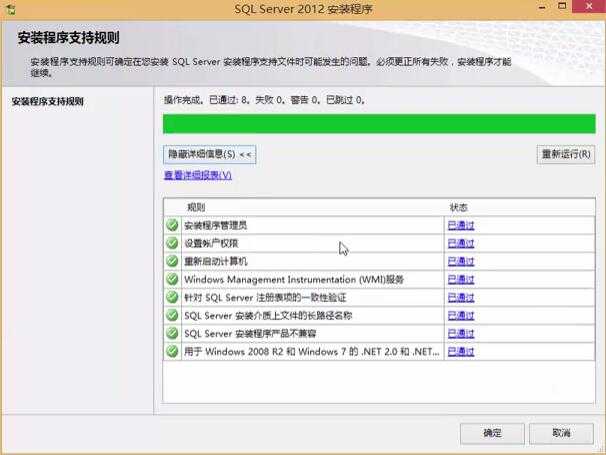The image size is (606, 455).
Task: Open 已通过 status link for 重新启动计算机
Action: [461, 261]
